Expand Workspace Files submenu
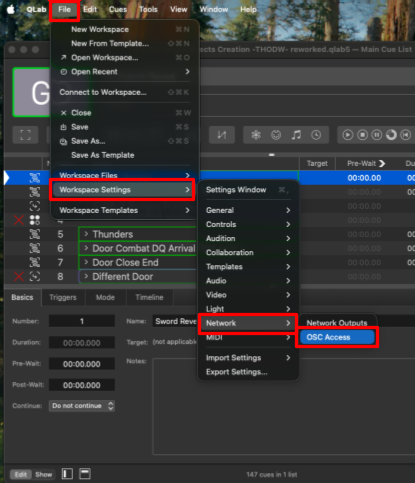The width and height of the screenshot is (415, 483). (125, 175)
